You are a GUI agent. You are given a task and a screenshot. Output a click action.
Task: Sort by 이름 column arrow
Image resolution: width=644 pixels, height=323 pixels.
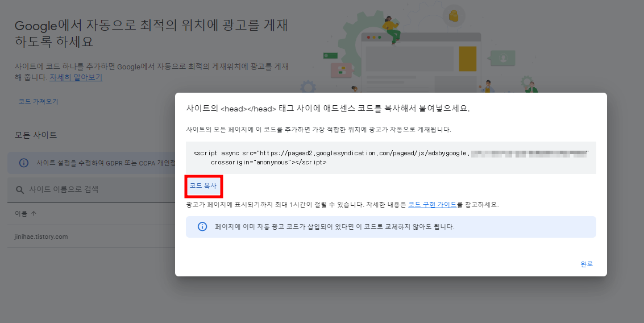click(34, 213)
